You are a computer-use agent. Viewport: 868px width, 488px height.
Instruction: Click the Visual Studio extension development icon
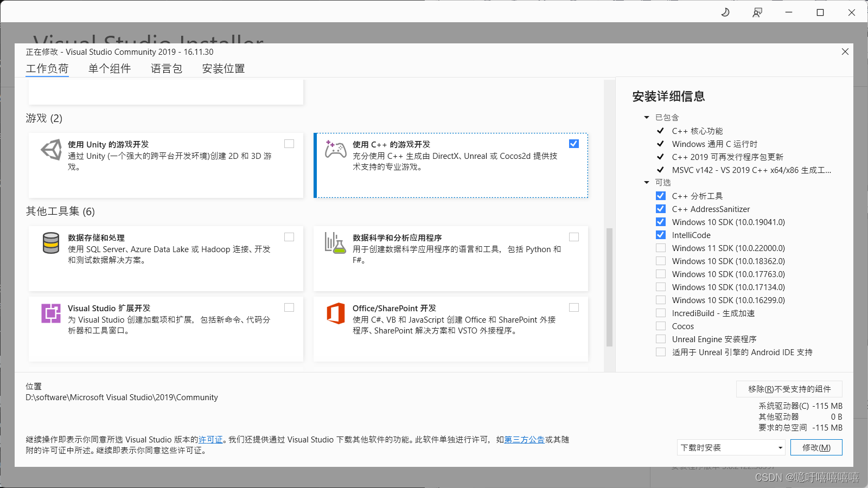click(51, 313)
